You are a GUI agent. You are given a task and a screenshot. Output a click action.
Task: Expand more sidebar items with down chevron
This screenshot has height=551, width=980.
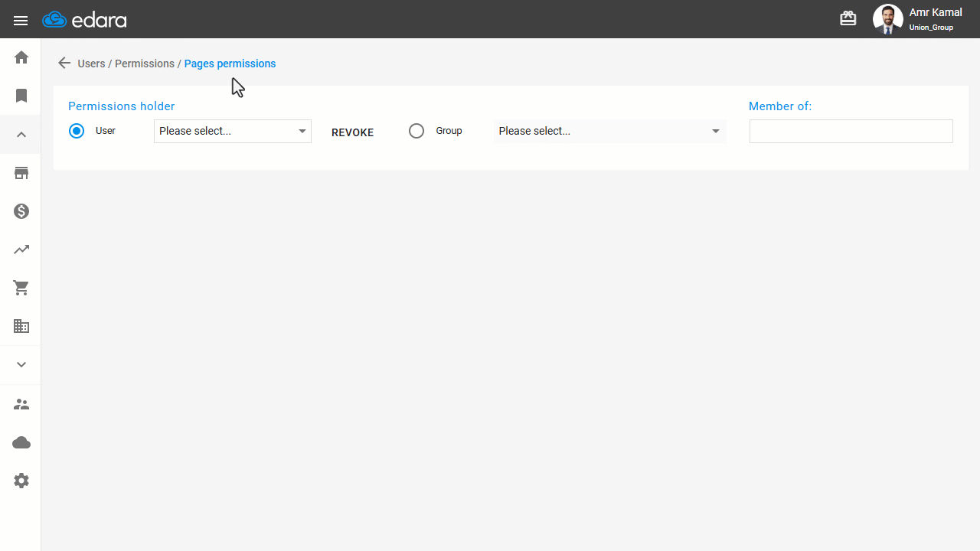pos(21,365)
